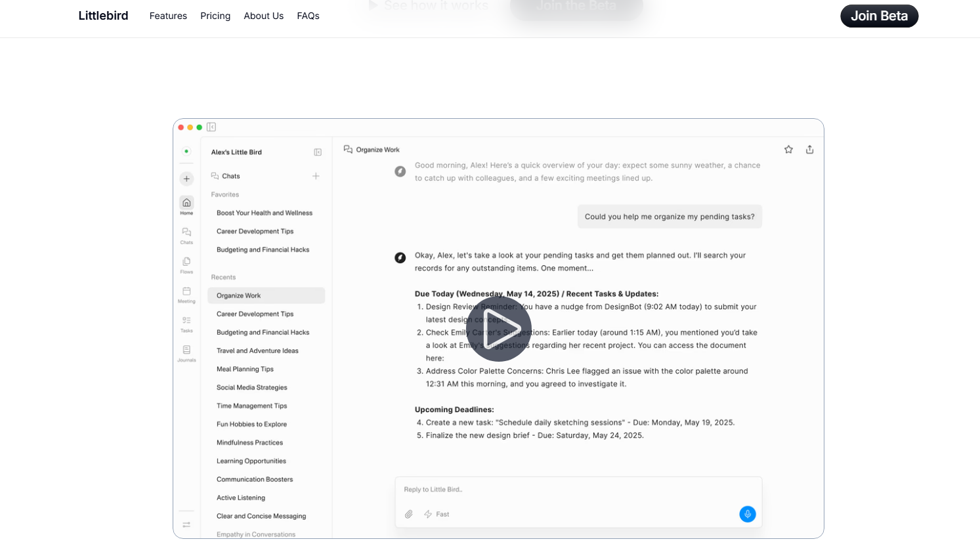Collapse the Alex's Little Bird panel

pyautogui.click(x=318, y=152)
